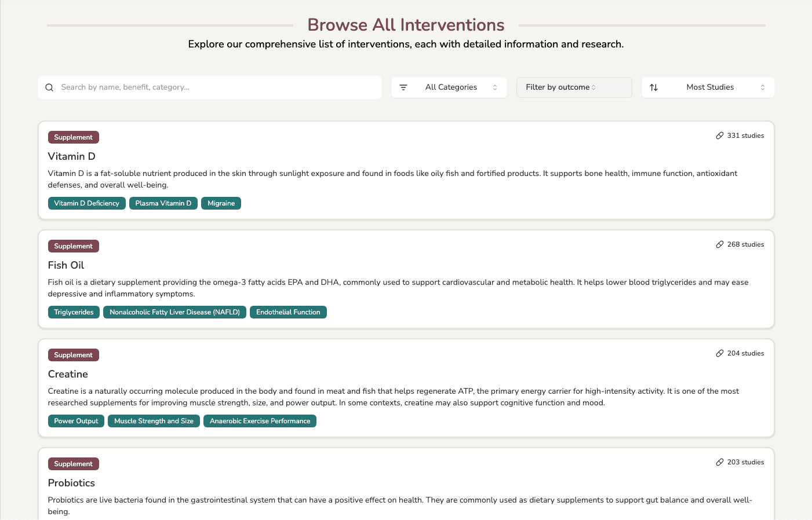
Task: Click the Plasma Vitamin D tag
Action: click(x=163, y=203)
